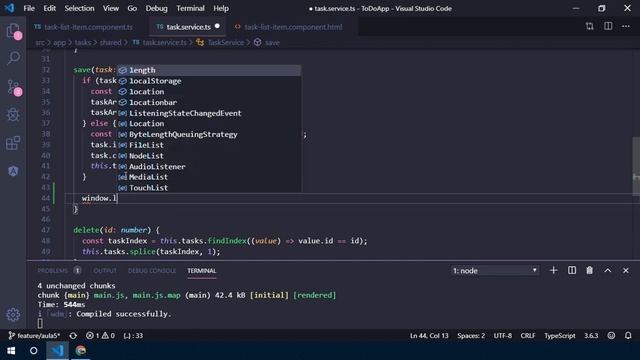The image size is (640, 360).
Task: Choose lowercase 'location' suggestion
Action: [209, 91]
